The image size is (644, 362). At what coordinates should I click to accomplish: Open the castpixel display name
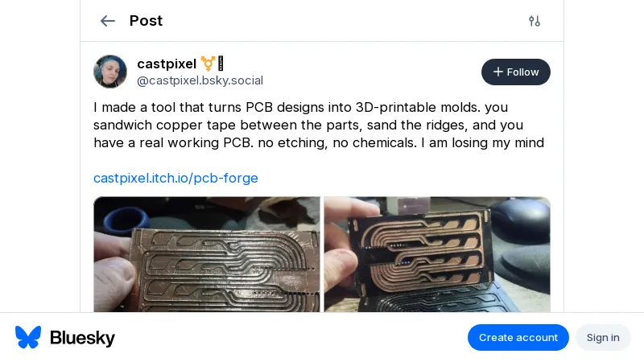tap(167, 64)
